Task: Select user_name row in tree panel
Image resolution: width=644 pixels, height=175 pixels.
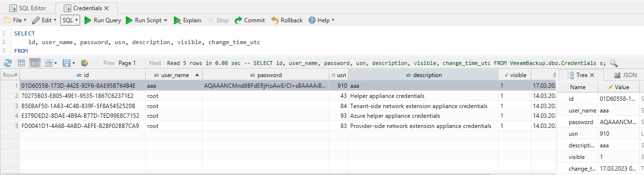Action: point(601,111)
